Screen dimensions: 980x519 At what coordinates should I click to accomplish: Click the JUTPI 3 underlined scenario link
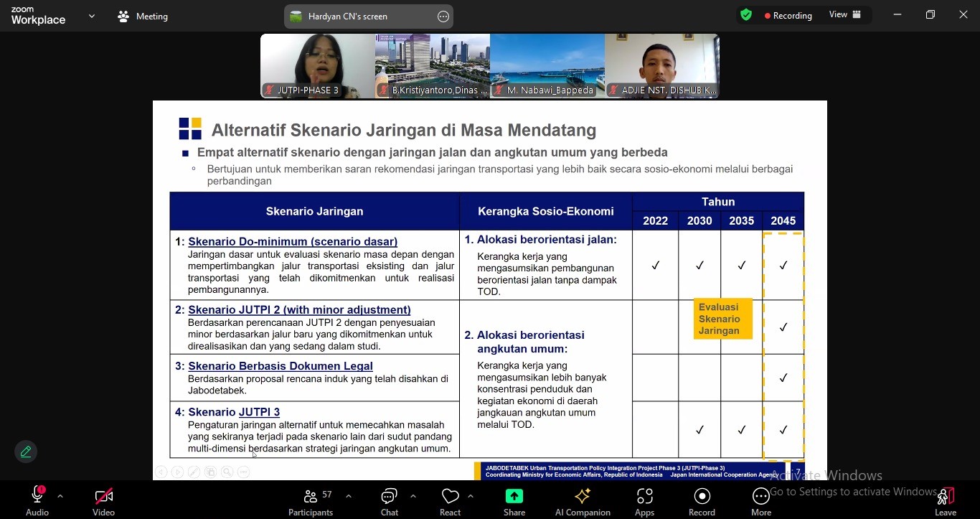coord(259,412)
